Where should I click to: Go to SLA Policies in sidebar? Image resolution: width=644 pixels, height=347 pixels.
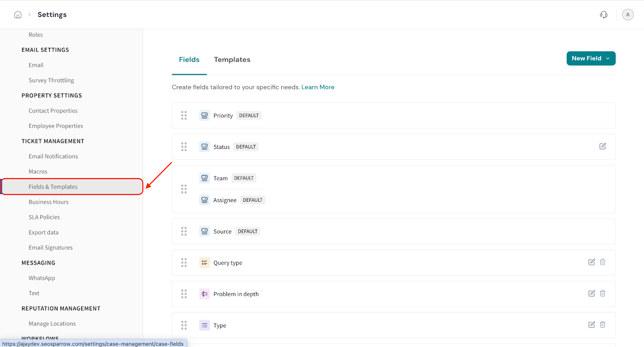44,217
